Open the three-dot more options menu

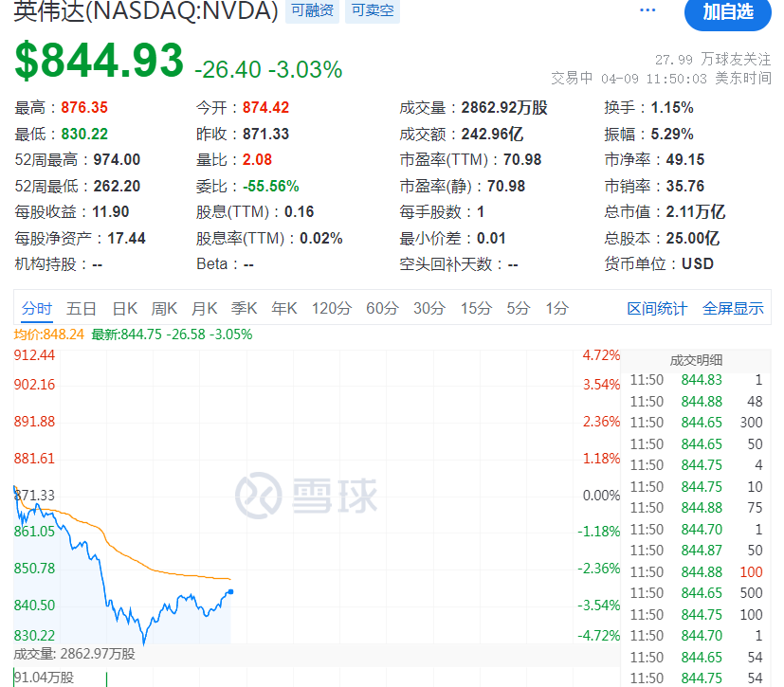pos(647,10)
